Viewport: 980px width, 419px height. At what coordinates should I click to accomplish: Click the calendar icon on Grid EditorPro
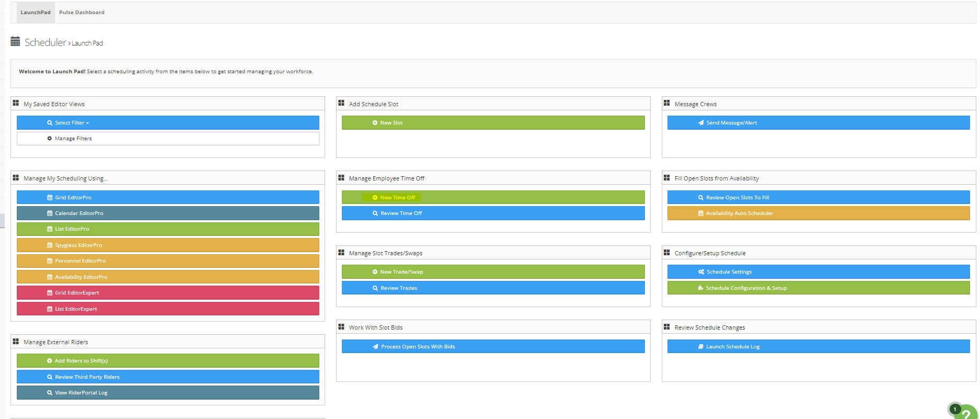[50, 198]
